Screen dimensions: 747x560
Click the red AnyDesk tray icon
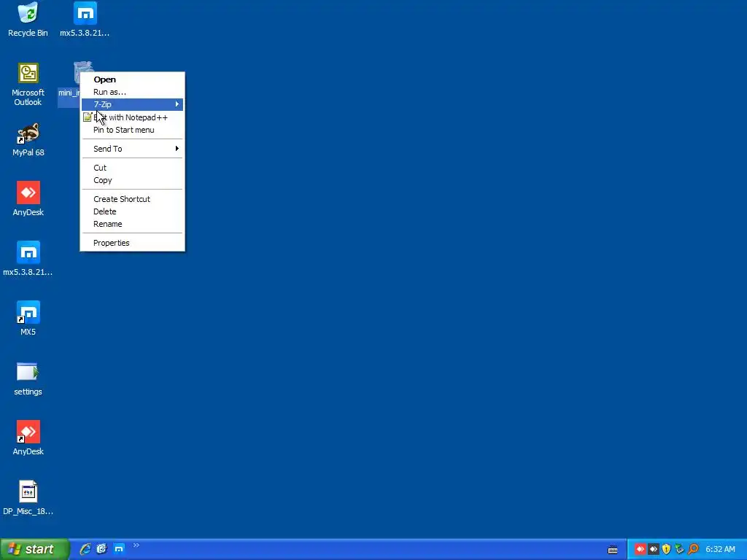(x=640, y=550)
